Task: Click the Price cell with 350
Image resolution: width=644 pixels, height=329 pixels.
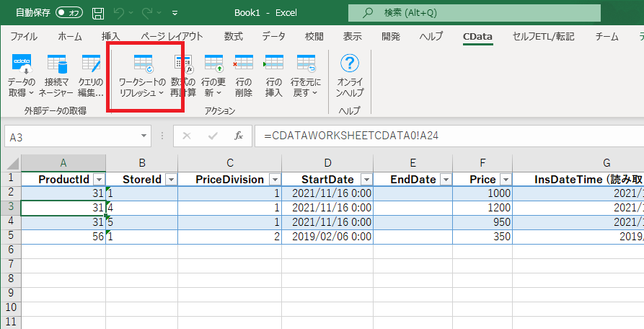Action: [x=482, y=237]
